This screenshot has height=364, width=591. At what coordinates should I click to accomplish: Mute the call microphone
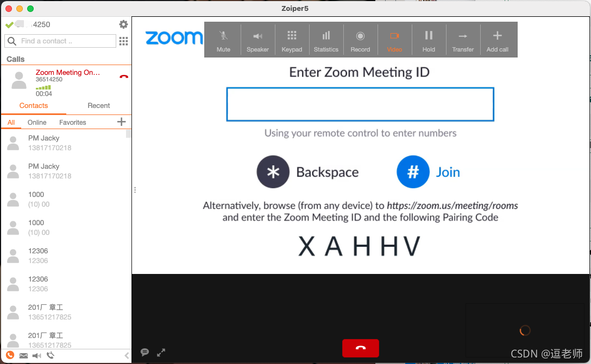pyautogui.click(x=223, y=40)
